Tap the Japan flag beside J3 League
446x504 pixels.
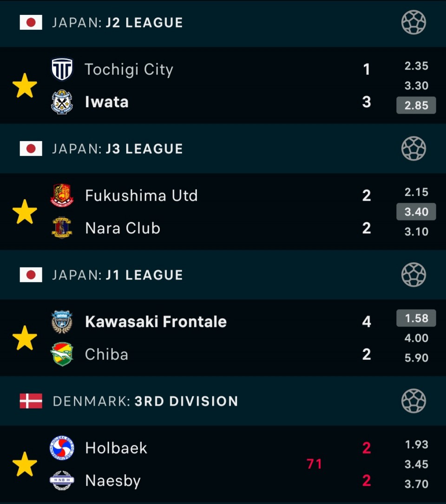pos(31,149)
